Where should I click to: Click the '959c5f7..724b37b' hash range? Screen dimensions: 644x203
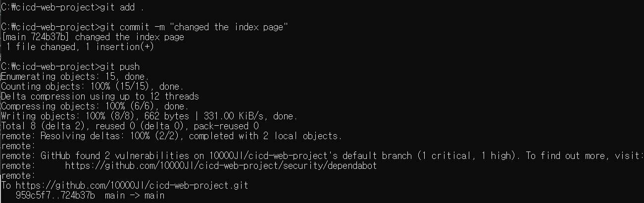(55, 196)
